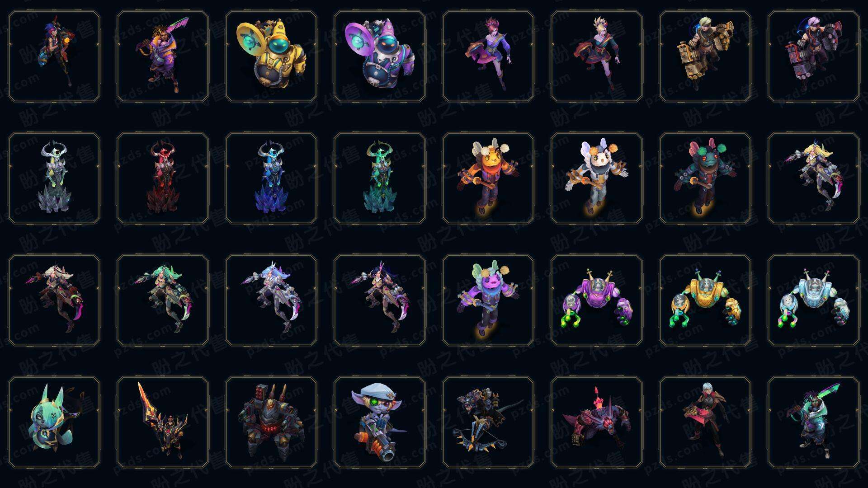This screenshot has width=868, height=488.
Task: Choose the armored mech with missiles tile
Action: pos(271,422)
